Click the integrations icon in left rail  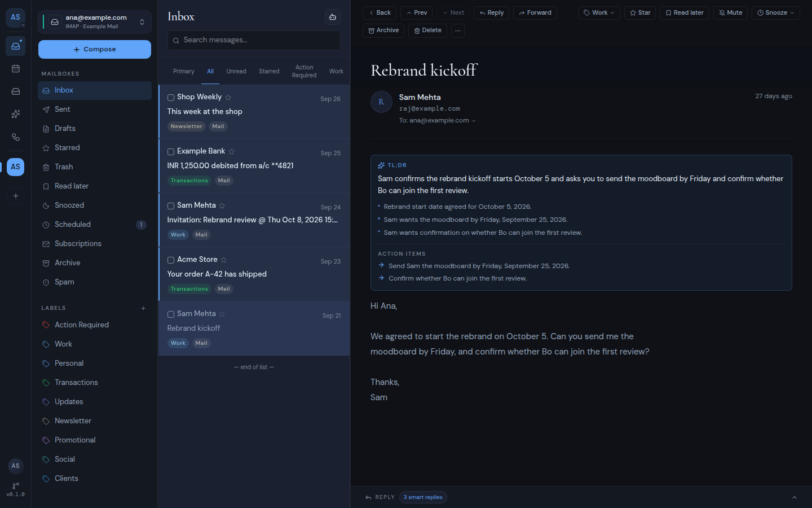pos(16,137)
